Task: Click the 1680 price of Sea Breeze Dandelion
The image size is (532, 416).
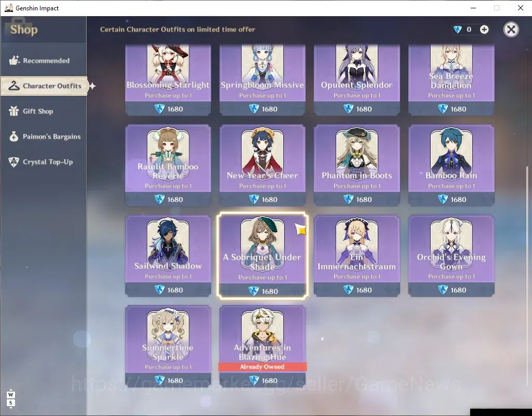Action: (x=458, y=109)
